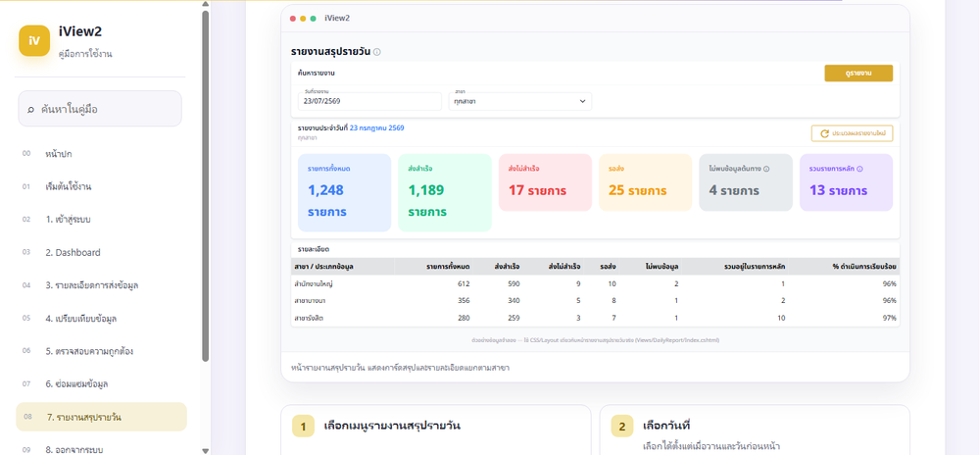Viewport: 980px width, 455px height.
Task: Go to เริ่มต้นใช้งาน section
Action: click(x=101, y=187)
